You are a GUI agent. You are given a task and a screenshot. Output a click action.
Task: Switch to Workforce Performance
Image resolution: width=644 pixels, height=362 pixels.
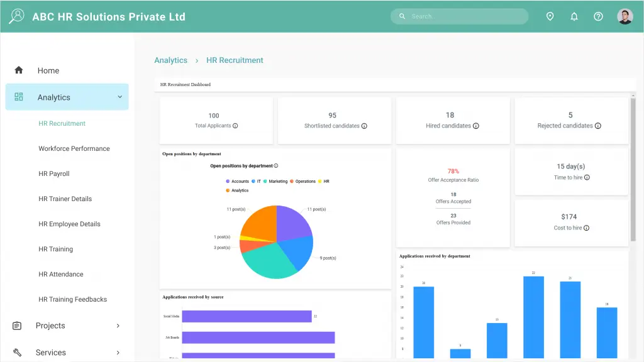(75, 148)
